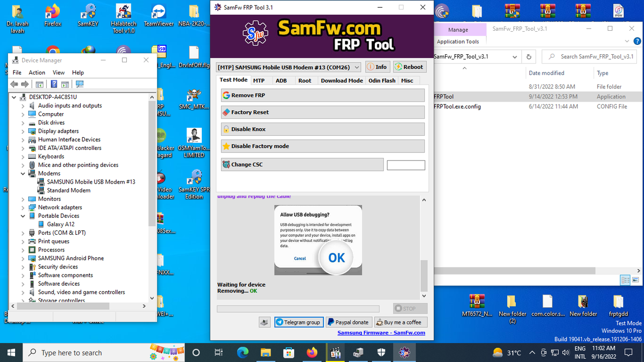Click File Explorer in the taskbar
The width and height of the screenshot is (644, 362).
(266, 352)
